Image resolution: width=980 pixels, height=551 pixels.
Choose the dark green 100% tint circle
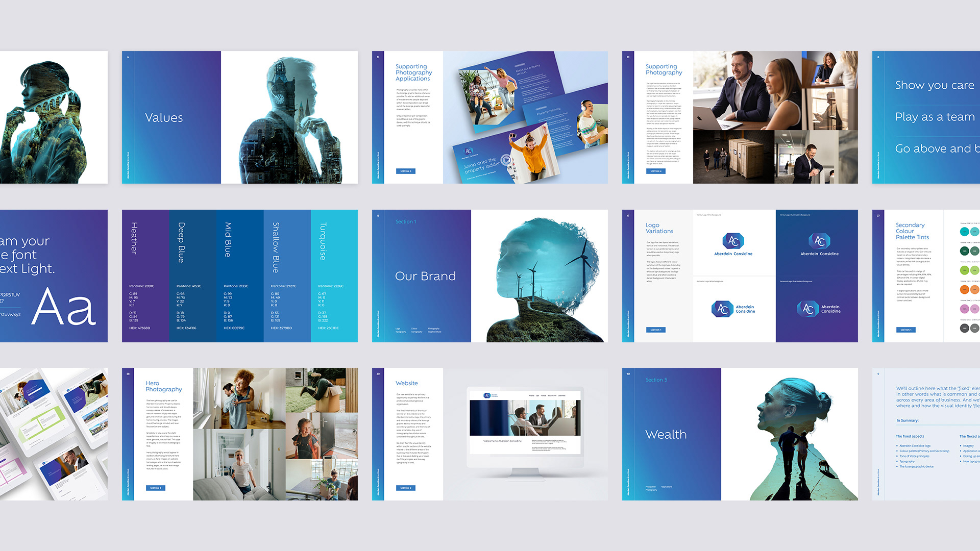pyautogui.click(x=964, y=251)
